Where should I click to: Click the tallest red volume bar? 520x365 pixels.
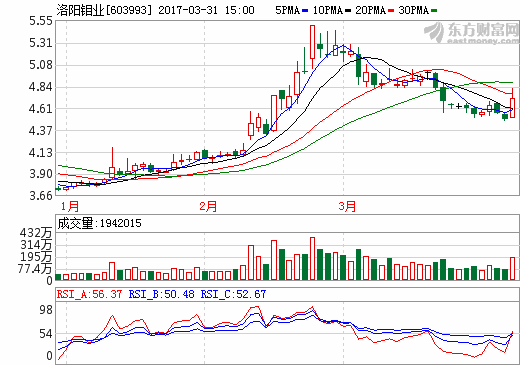point(312,259)
